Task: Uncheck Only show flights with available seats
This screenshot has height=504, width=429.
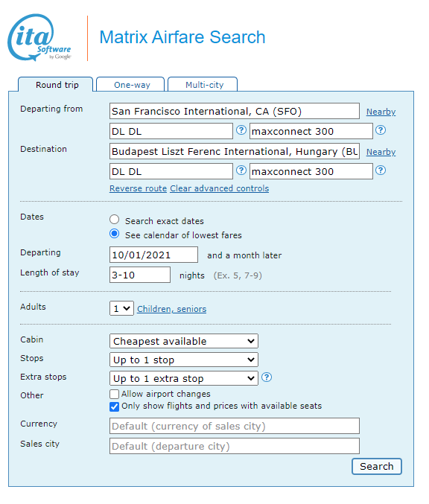Action: 114,406
